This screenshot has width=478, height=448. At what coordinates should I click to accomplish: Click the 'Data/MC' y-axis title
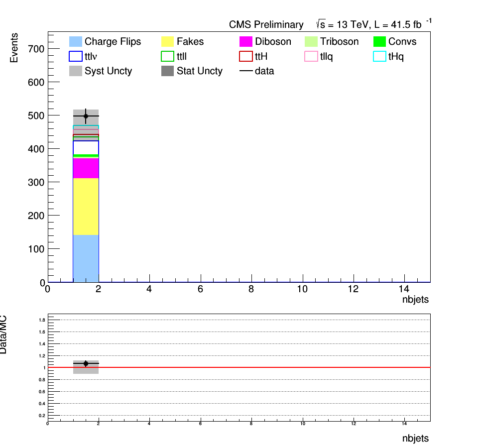[3, 335]
